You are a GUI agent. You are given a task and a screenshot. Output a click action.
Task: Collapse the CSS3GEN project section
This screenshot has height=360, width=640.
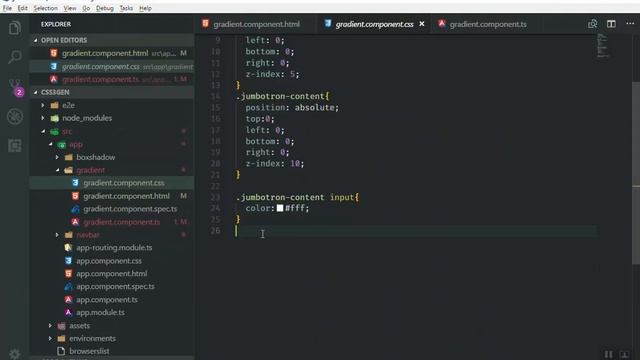click(x=112, y=92)
